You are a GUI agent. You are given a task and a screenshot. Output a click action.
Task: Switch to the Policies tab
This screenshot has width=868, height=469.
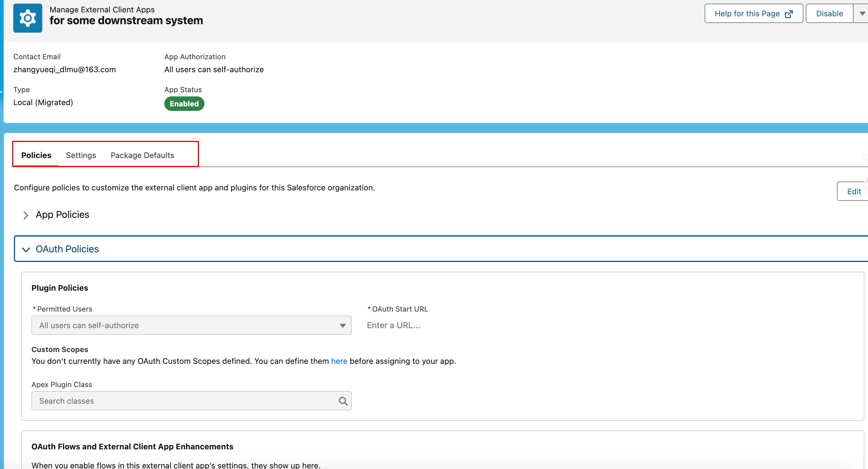coord(36,155)
